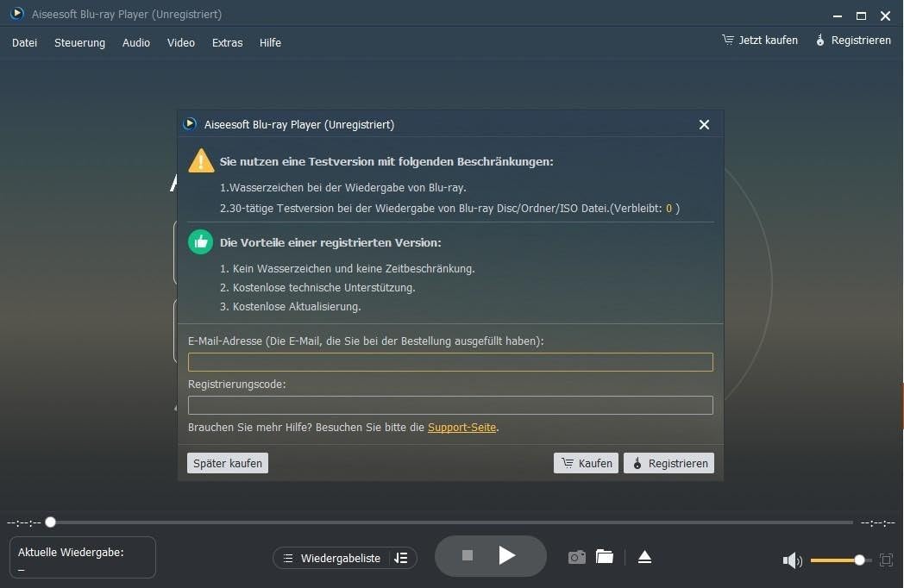
Task: Open the snapshot folder icon
Action: tap(604, 557)
